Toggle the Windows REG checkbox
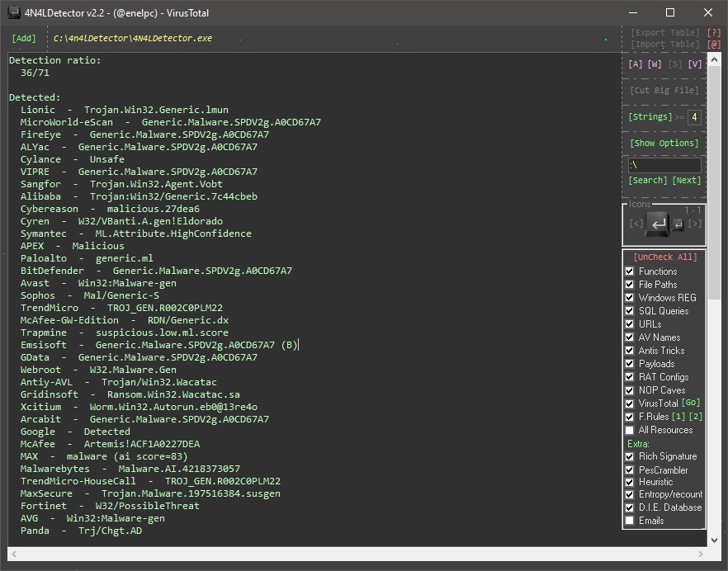 (x=630, y=298)
